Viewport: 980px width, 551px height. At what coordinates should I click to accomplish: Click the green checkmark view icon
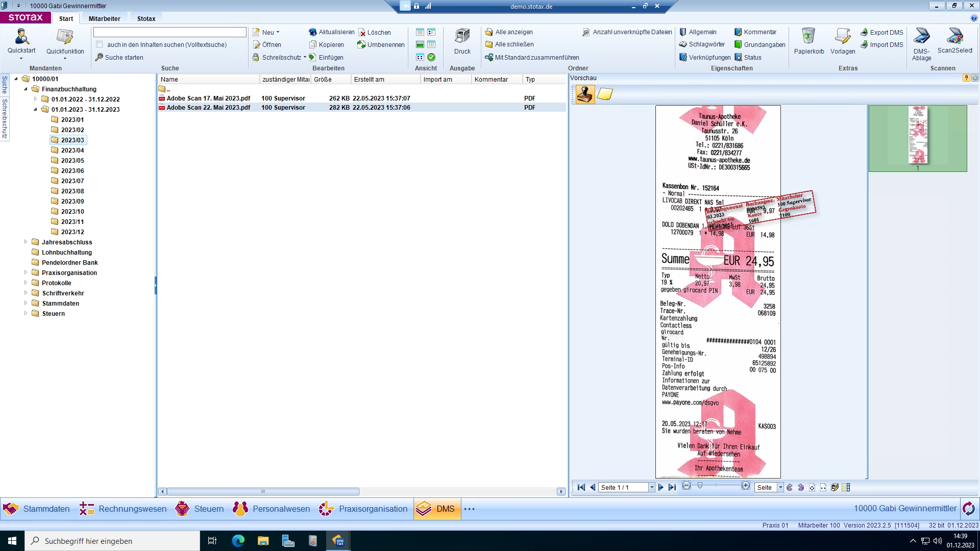431,57
